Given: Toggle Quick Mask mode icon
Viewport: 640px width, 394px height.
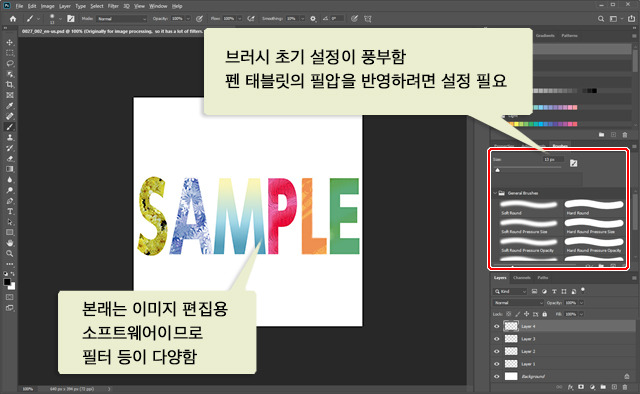Looking at the screenshot, I should point(10,297).
